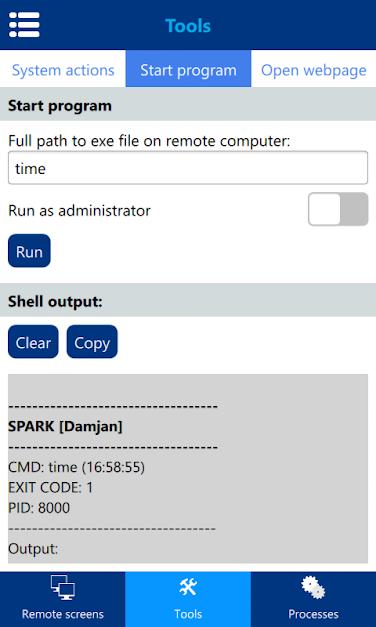Click the CMD: time line in output
Screen dimensions: 376x627
(76, 467)
